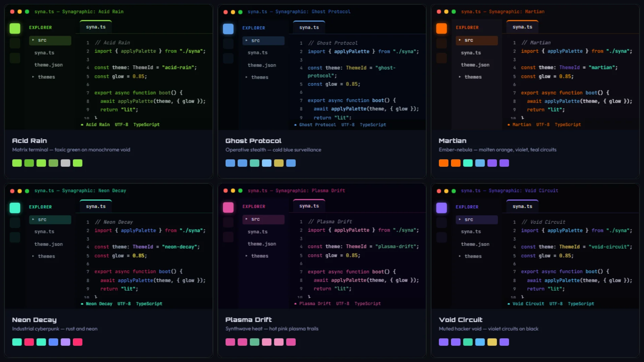This screenshot has height=362, width=644.
Task: Click the green activity bar icon in Acid Rain
Action: click(x=15, y=28)
